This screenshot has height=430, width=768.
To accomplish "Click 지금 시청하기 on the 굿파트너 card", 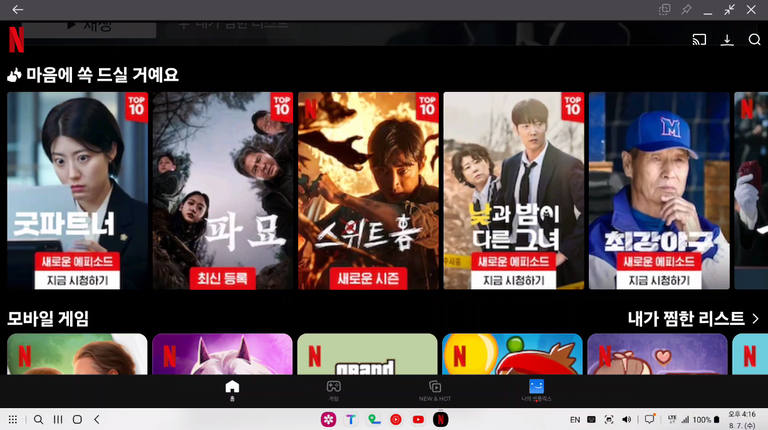I will click(77, 280).
